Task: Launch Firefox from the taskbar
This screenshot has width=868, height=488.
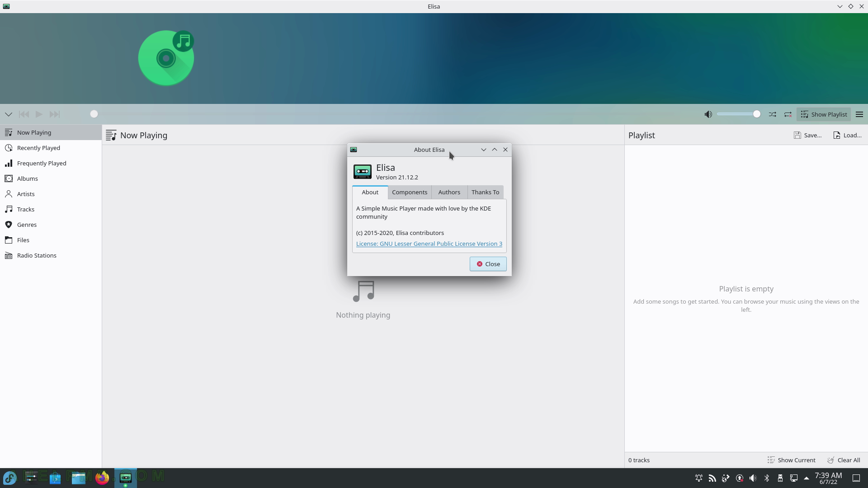Action: [x=102, y=478]
